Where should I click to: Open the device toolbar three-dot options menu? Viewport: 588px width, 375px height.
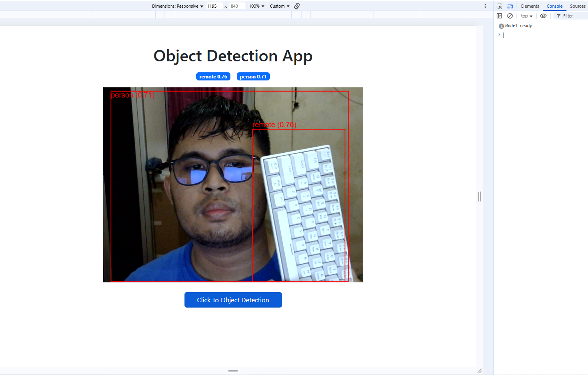pos(485,6)
